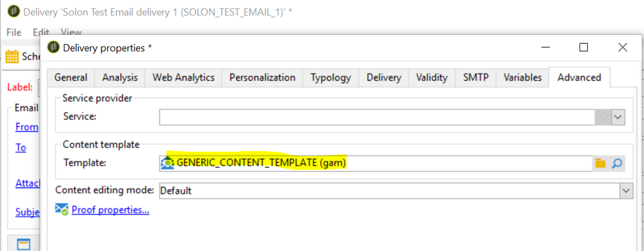
Task: Click the window icon below Subject link
Action: coord(24,244)
